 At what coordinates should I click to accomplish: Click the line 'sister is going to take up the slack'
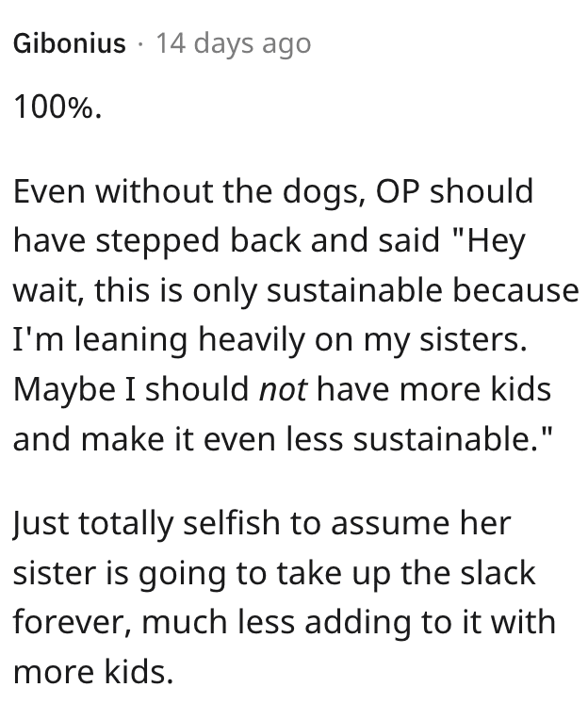point(274,573)
